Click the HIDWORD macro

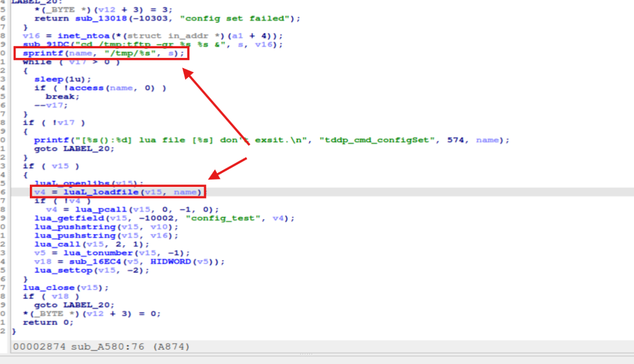[x=171, y=262]
